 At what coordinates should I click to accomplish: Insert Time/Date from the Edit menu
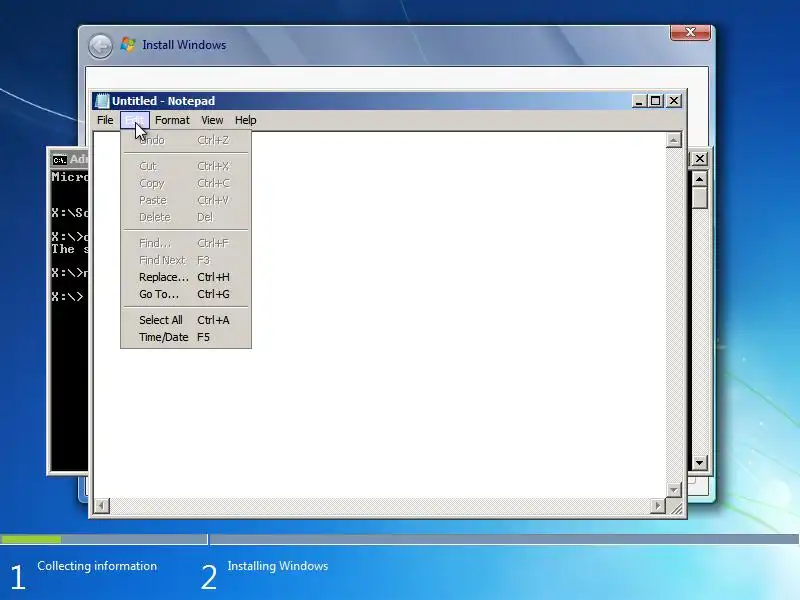pos(184,337)
